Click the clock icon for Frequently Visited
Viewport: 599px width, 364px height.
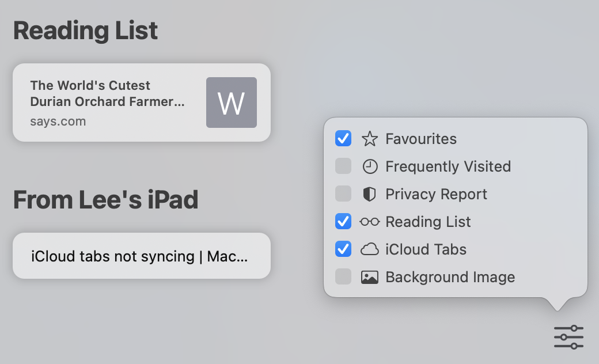point(370,166)
